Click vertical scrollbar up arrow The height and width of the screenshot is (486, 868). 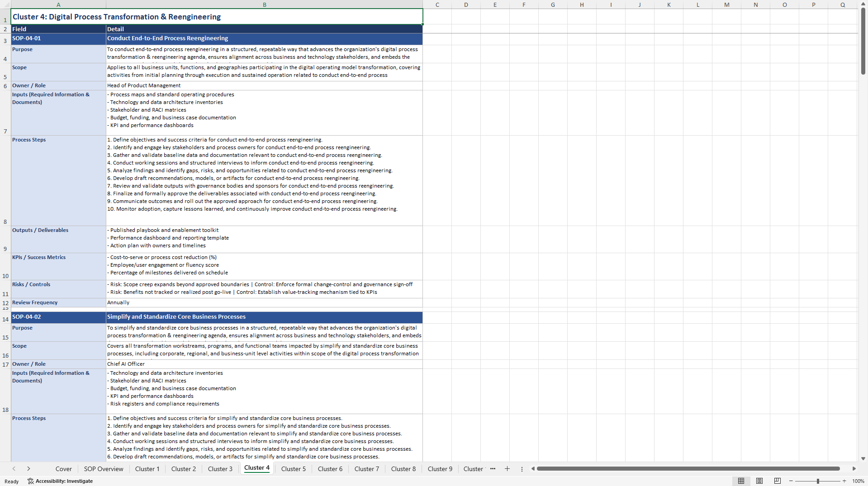click(x=863, y=4)
